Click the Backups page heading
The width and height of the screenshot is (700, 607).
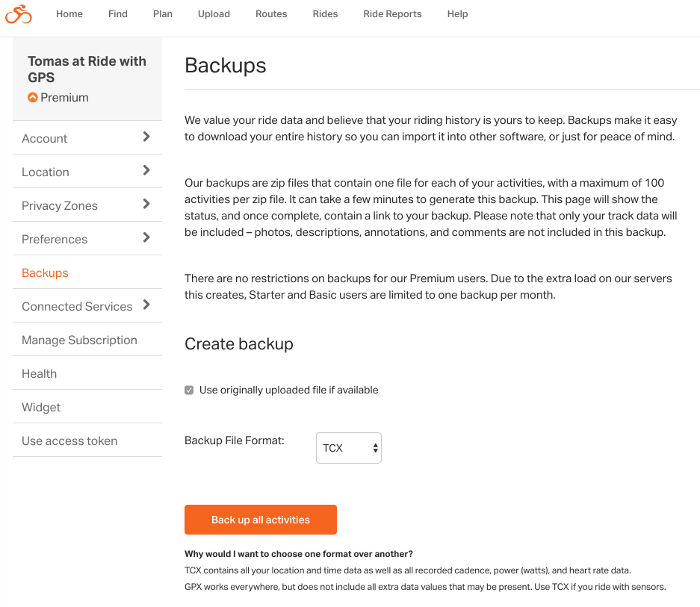[226, 66]
